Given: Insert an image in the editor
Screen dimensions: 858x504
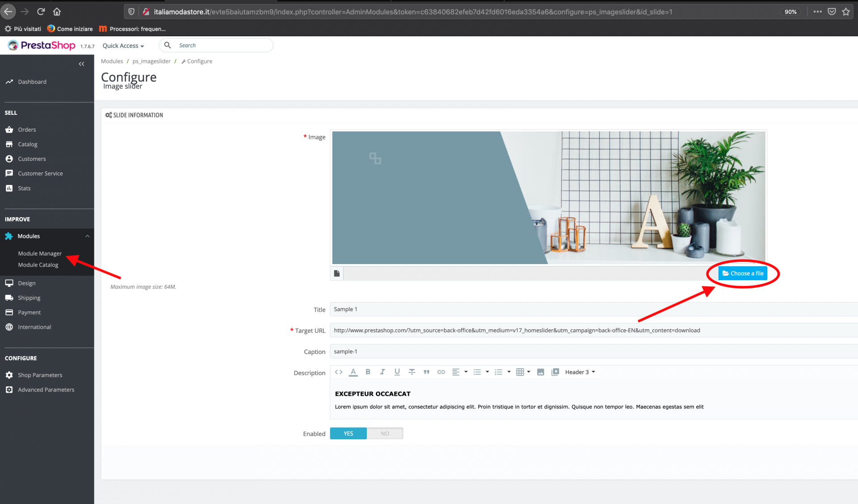Looking at the screenshot, I should pyautogui.click(x=540, y=372).
